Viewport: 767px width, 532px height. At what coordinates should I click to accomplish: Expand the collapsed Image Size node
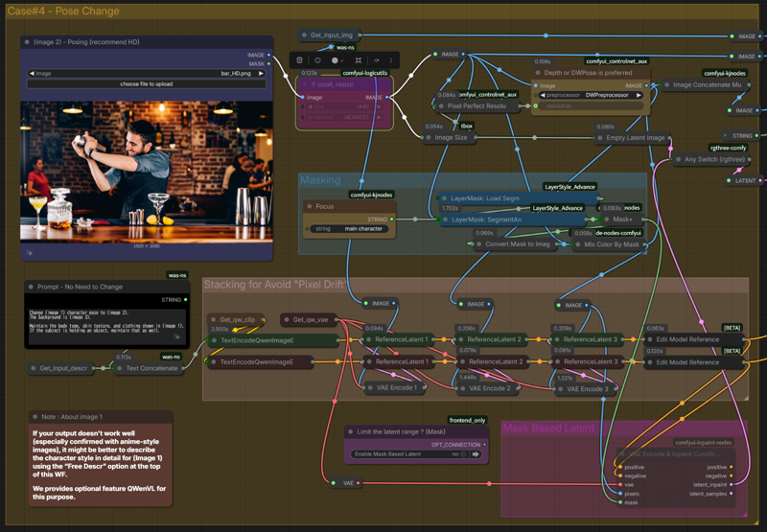429,137
